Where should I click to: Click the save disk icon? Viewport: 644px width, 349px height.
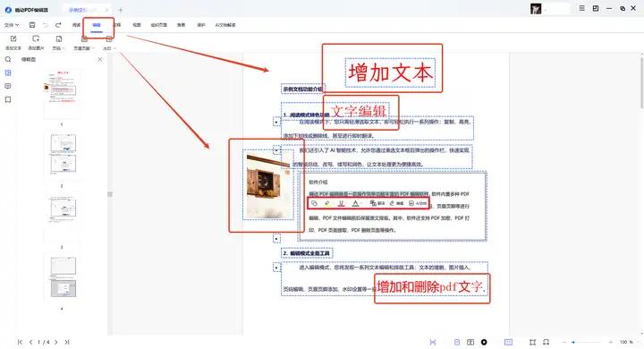(x=32, y=25)
